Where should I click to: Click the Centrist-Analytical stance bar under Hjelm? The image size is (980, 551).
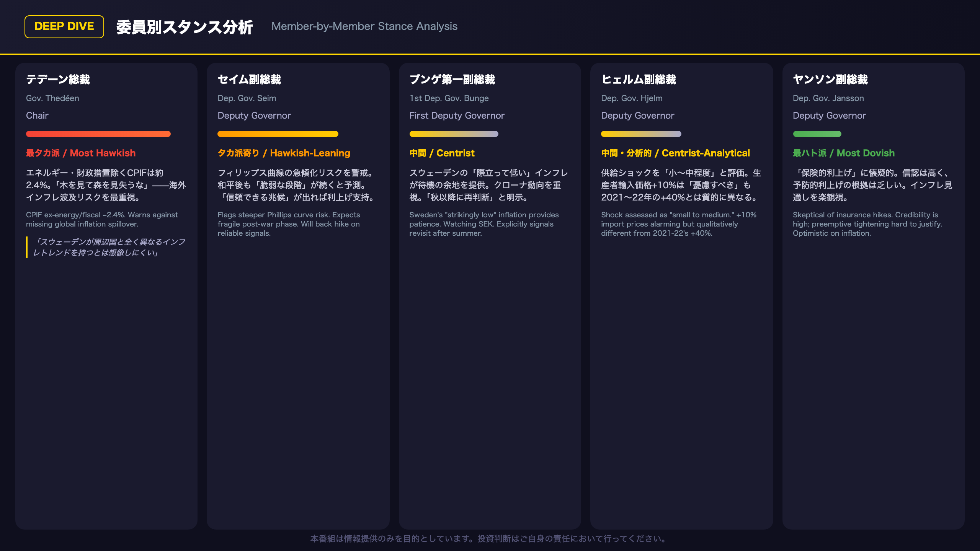click(641, 134)
